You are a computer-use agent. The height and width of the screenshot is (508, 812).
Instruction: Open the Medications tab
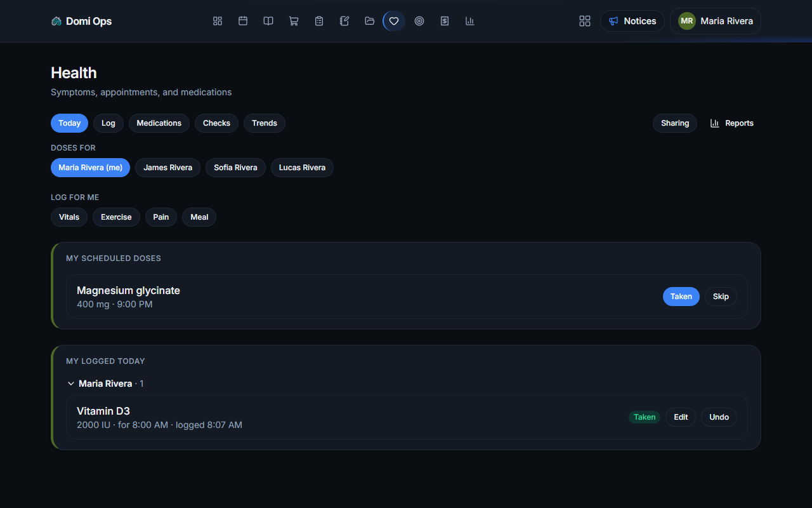[159, 123]
